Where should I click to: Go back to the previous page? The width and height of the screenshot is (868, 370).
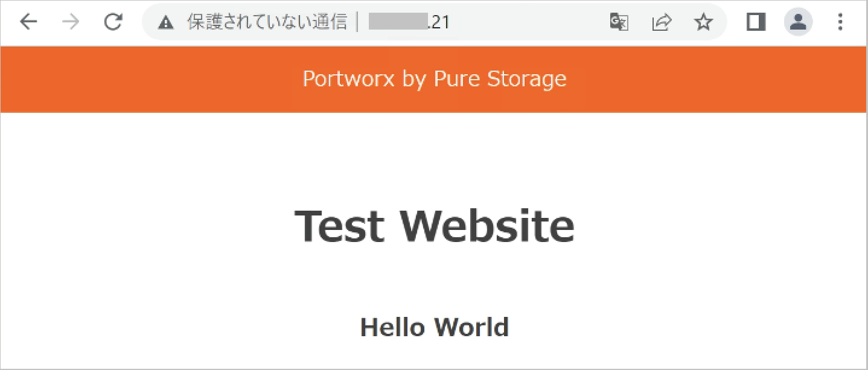(28, 23)
